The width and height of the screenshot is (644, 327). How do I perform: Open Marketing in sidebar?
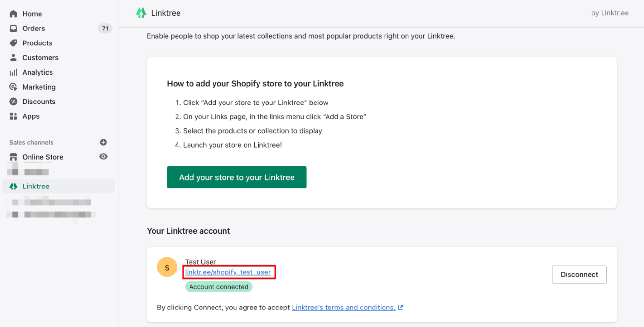tap(39, 87)
